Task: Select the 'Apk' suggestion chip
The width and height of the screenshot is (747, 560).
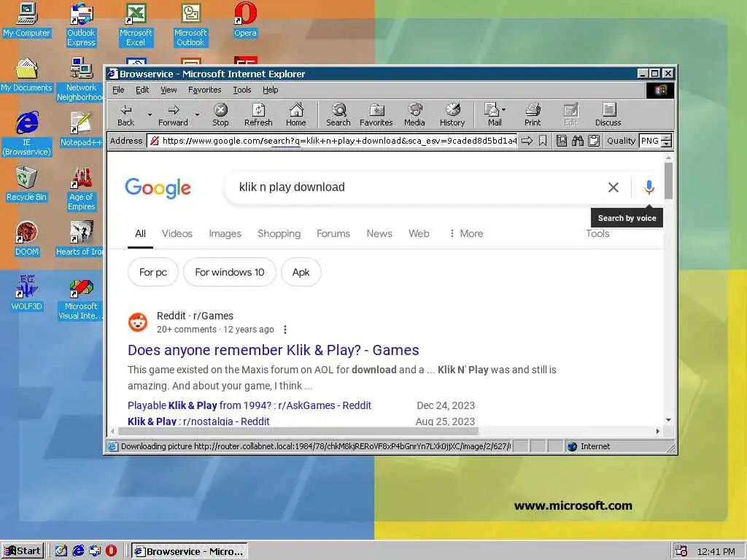Action: click(301, 272)
